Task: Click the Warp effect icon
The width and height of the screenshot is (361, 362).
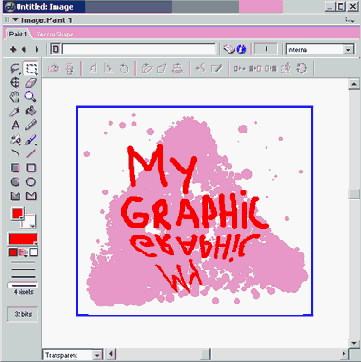Action: click(162, 69)
